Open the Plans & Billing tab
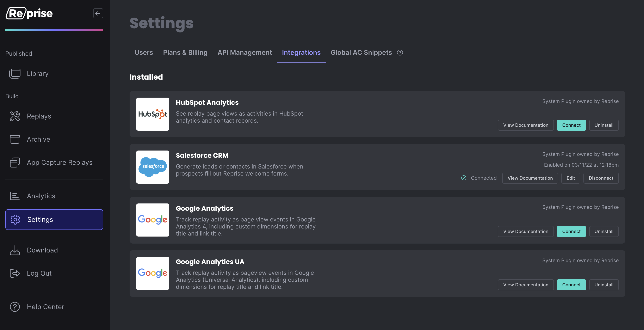Image resolution: width=644 pixels, height=330 pixels. point(185,53)
